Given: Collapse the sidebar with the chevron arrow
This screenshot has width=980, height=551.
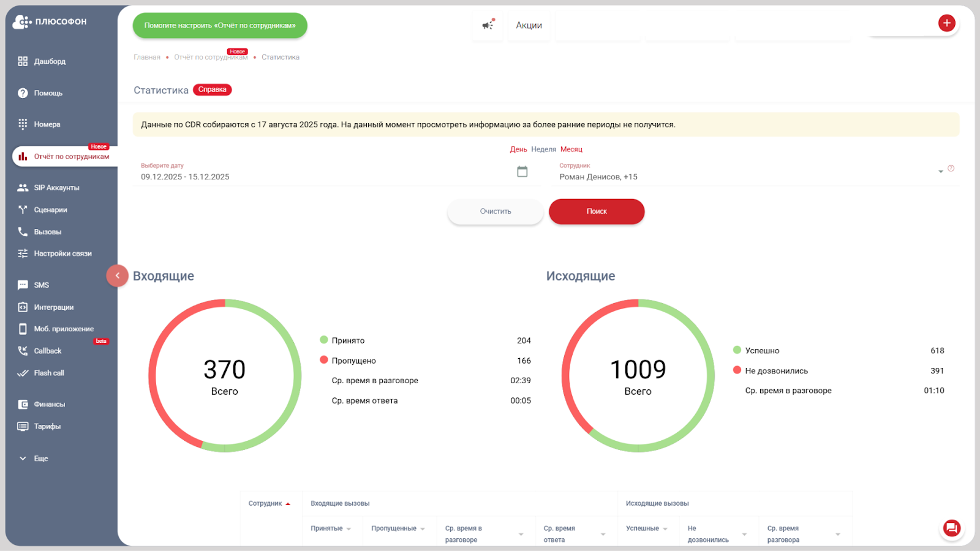Looking at the screenshot, I should click(x=118, y=275).
